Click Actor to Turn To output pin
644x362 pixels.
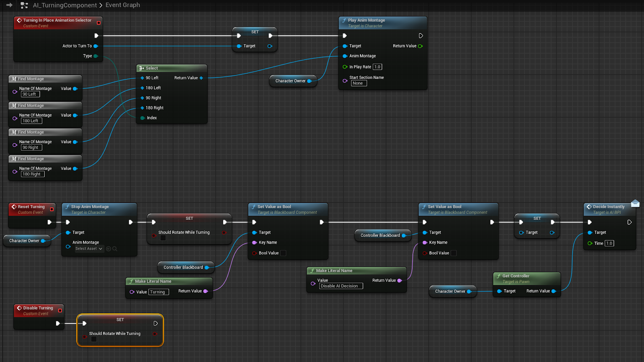[x=96, y=46]
